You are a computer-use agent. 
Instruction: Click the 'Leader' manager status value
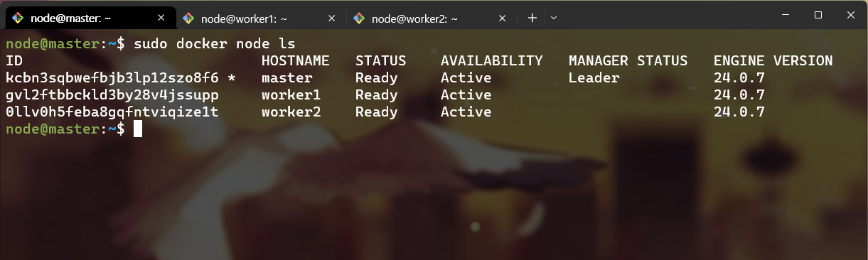[x=594, y=78]
